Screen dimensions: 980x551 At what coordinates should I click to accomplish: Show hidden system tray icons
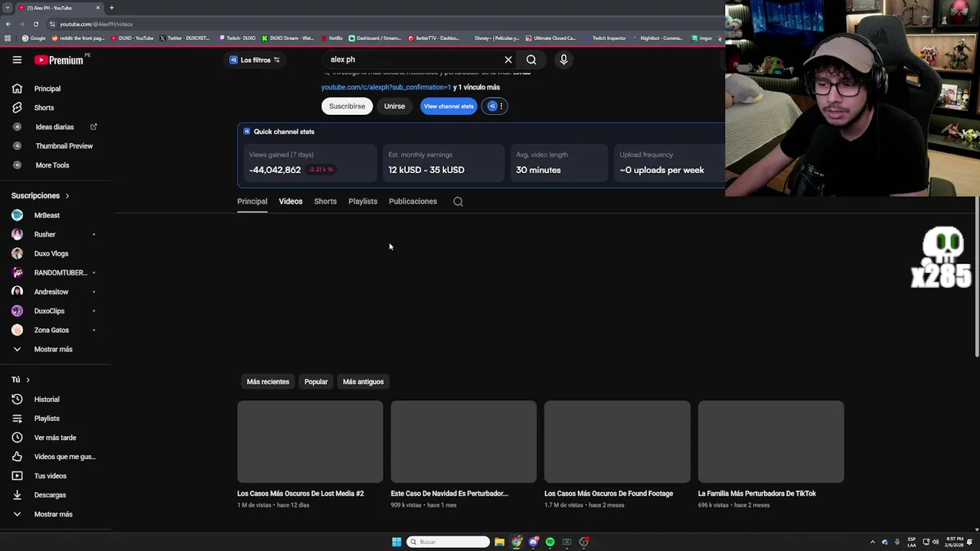[872, 542]
